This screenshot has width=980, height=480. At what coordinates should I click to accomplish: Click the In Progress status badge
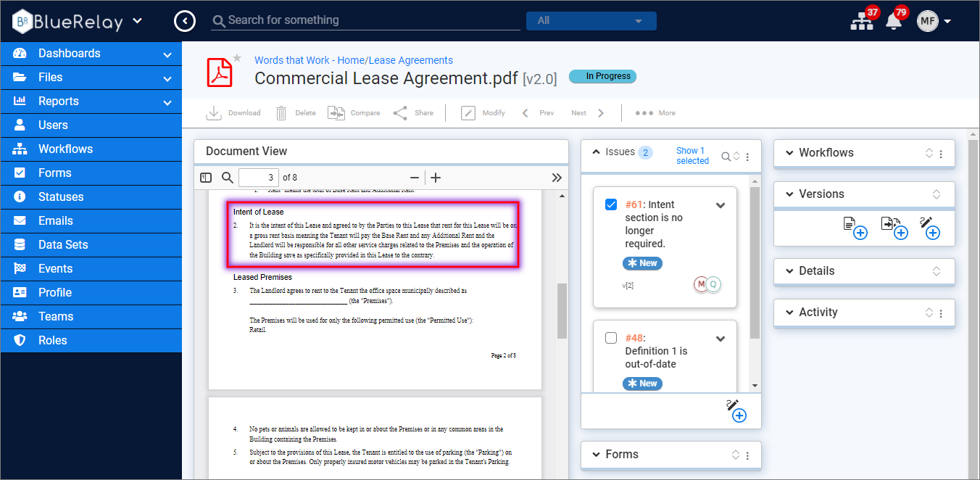(x=602, y=76)
